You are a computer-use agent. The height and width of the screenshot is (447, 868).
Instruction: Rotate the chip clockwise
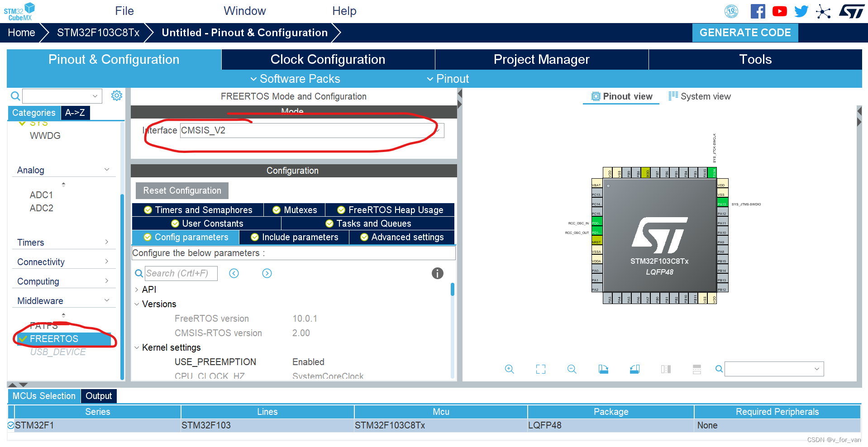point(603,369)
